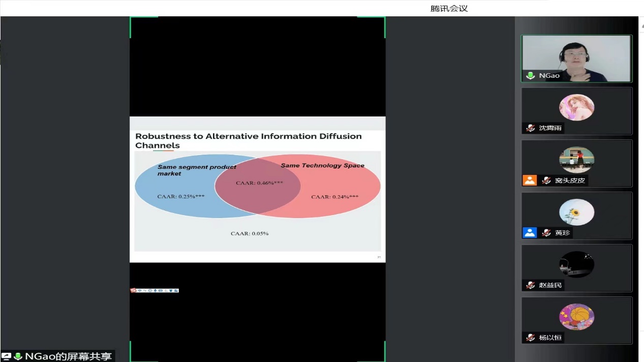Click the NGao的屏幕共享 sharing label
This screenshot has height=362, width=644.
[68, 356]
